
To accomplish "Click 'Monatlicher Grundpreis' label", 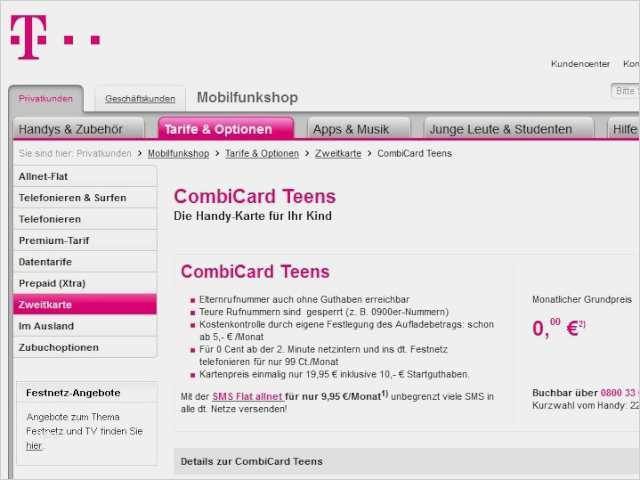I will pos(582,300).
